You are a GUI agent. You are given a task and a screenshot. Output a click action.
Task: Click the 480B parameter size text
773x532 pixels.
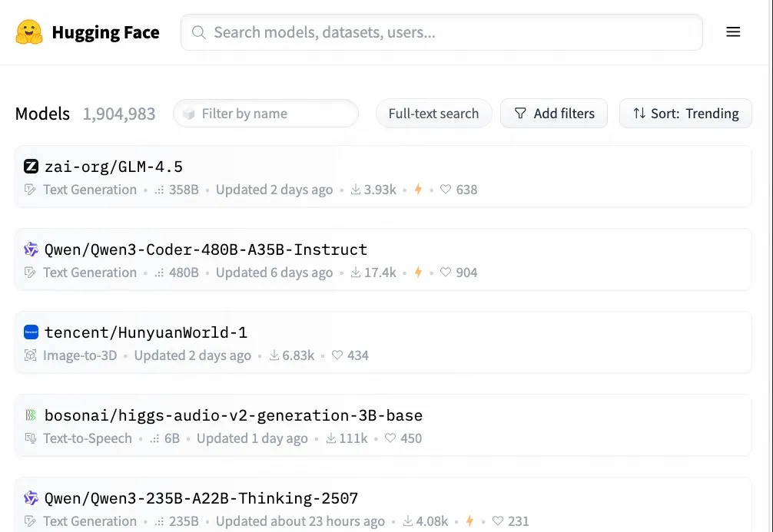184,273
